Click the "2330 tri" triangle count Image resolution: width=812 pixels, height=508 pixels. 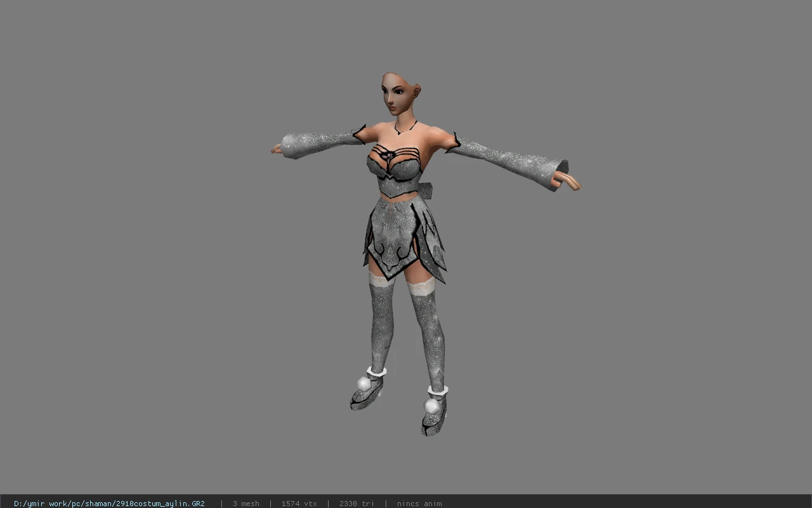pos(357,504)
